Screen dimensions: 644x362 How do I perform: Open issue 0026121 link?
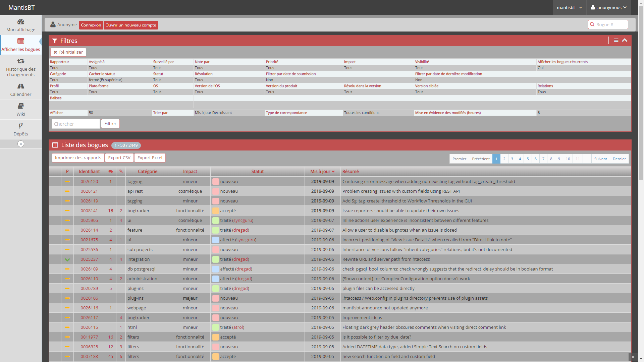(x=89, y=191)
